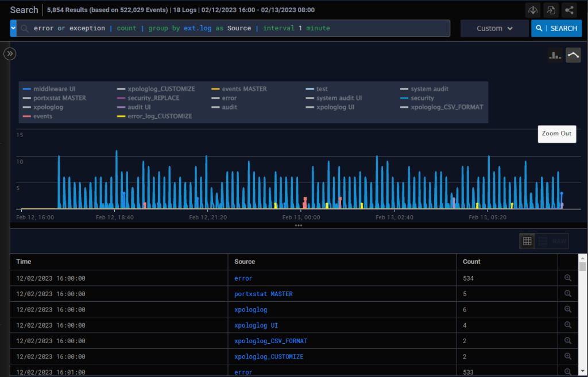Click the '18 Logs' text in header
The width and height of the screenshot is (588, 377).
click(184, 10)
